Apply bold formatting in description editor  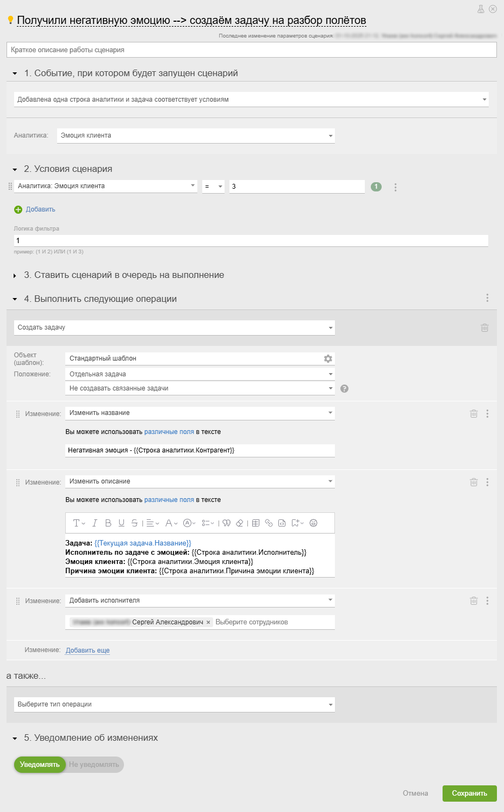coord(108,523)
